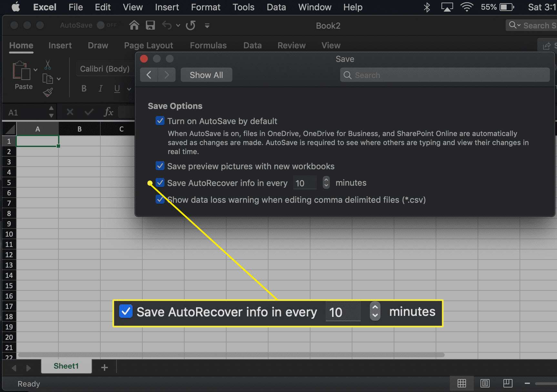Expand the Undo history dropdown
This screenshot has width=557, height=392.
[178, 25]
